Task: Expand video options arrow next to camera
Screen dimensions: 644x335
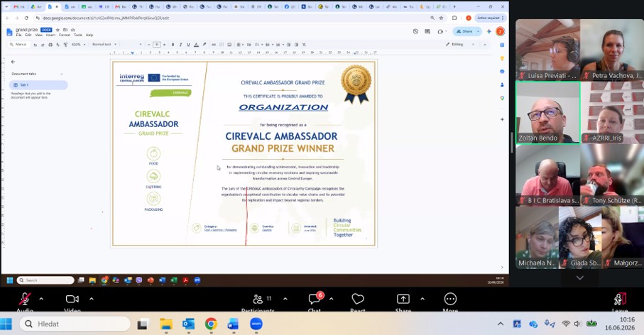Action: (x=91, y=299)
